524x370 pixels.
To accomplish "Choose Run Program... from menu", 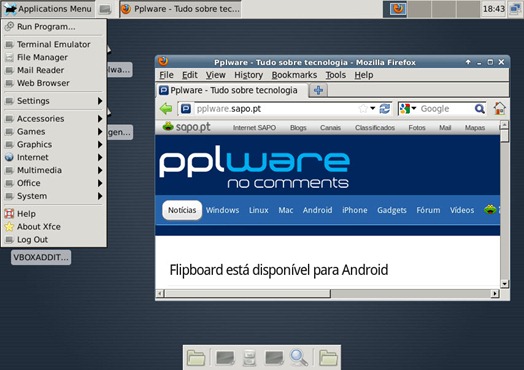I will click(x=54, y=27).
